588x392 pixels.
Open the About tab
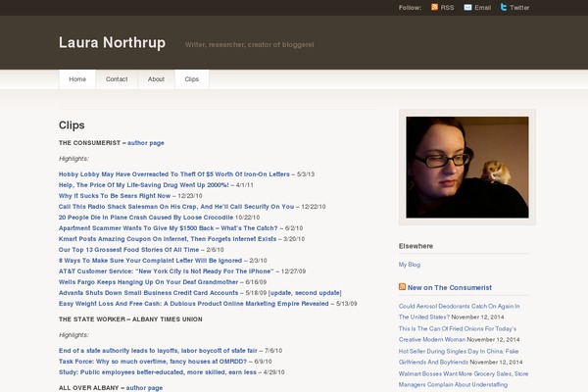[156, 79]
